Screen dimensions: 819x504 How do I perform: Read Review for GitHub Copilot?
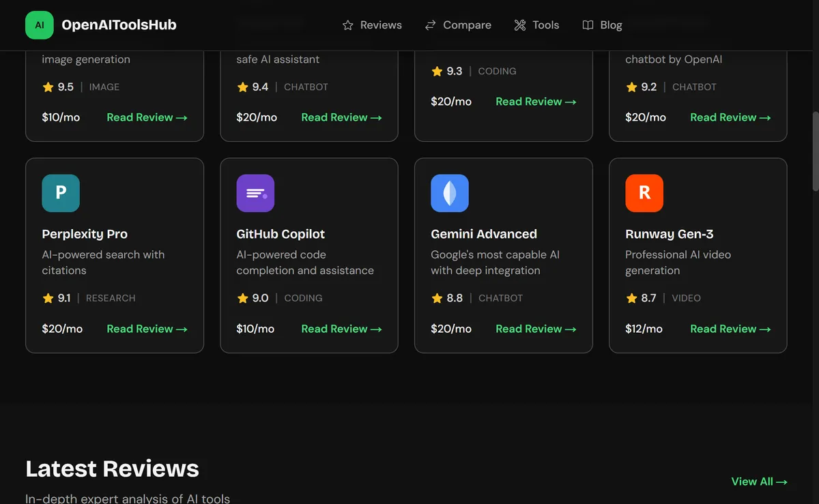pos(341,329)
